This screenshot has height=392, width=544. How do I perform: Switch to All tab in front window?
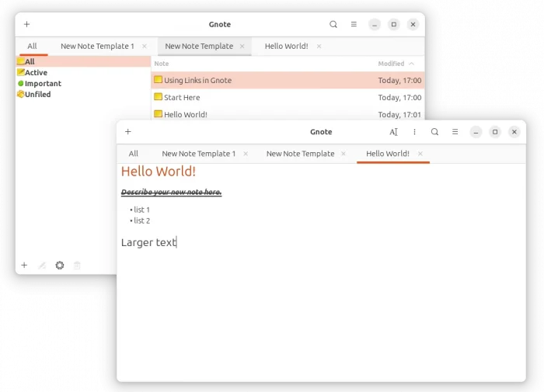[134, 154]
